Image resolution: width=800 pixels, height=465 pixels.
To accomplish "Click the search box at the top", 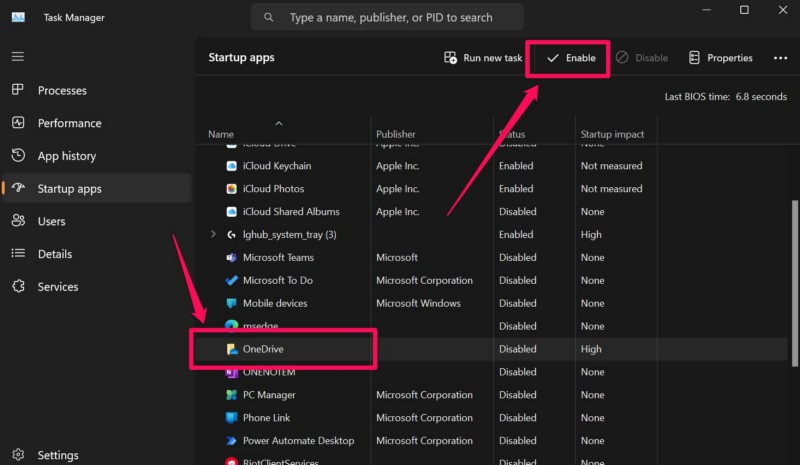I will [388, 17].
